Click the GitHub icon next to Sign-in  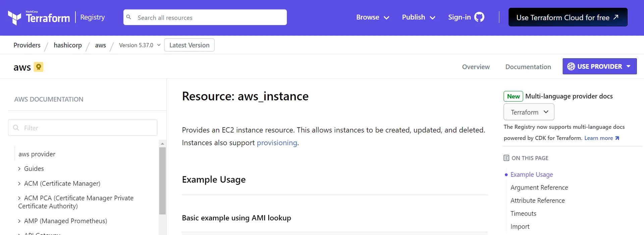[479, 17]
